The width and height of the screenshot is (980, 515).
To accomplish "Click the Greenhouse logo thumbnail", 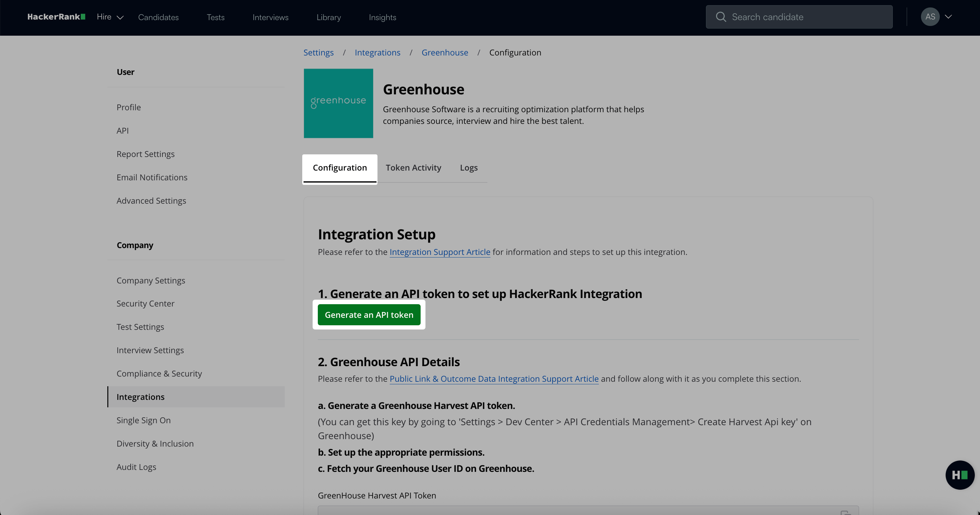I will [338, 103].
